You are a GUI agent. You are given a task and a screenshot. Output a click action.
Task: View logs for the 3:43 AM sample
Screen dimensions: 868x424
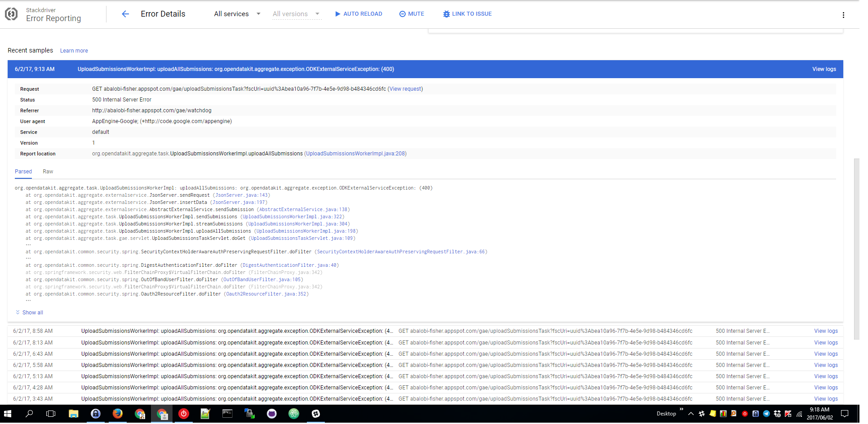click(x=826, y=399)
